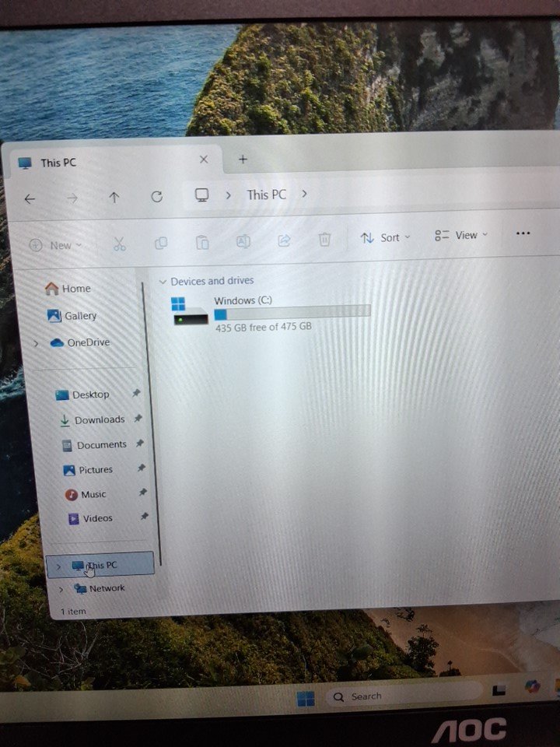Click the Up directory arrow
560x747 pixels.
tap(114, 198)
